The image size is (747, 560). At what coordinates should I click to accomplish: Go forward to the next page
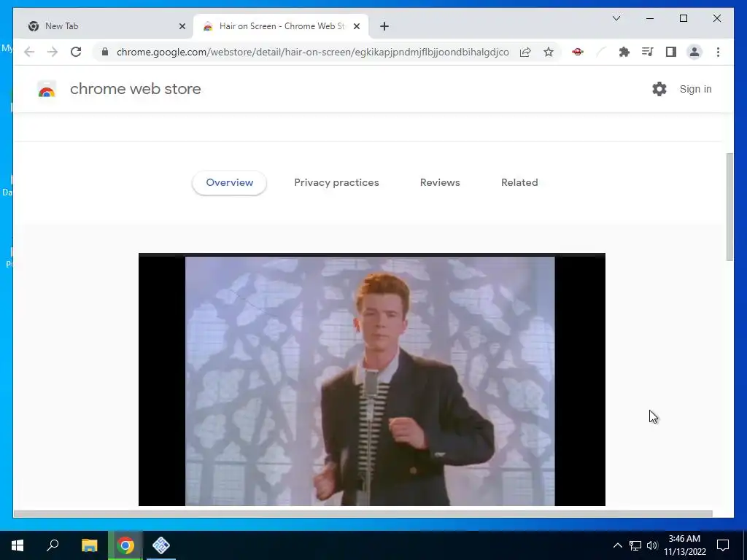[53, 52]
